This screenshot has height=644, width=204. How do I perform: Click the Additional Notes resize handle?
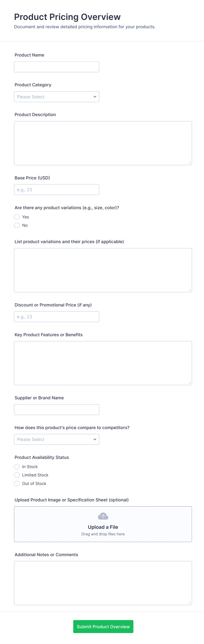(190, 603)
